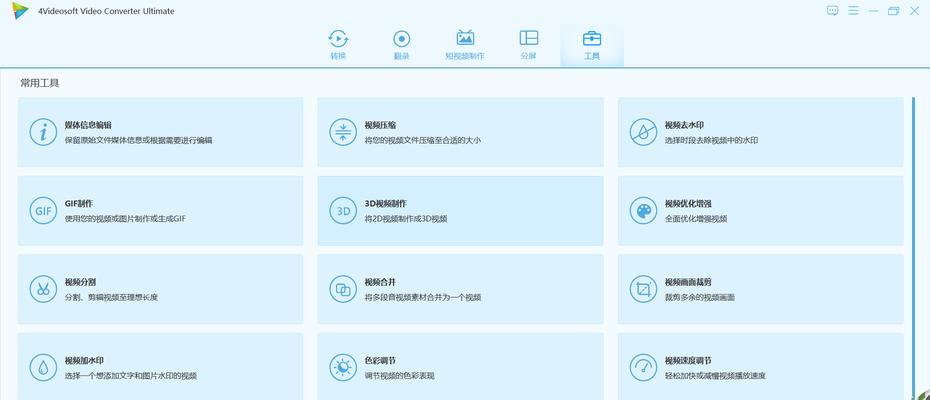The height and width of the screenshot is (400, 930).
Task: Open the 色彩调节 tool title
Action: click(380, 360)
